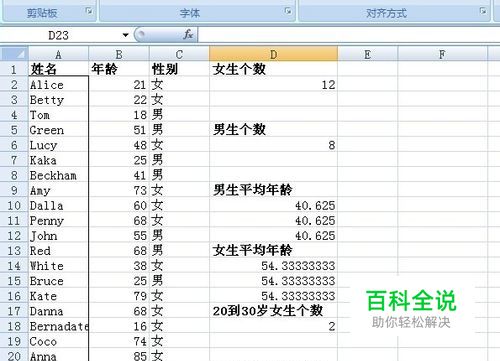The image size is (500, 361).
Task: Click the name cell Alice
Action: [x=58, y=85]
